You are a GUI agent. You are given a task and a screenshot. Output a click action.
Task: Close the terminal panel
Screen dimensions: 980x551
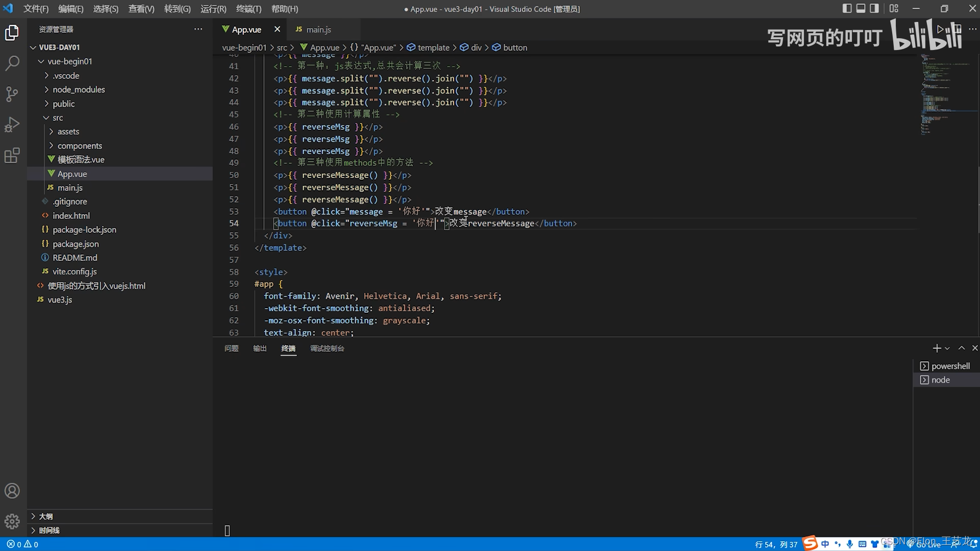pyautogui.click(x=975, y=348)
